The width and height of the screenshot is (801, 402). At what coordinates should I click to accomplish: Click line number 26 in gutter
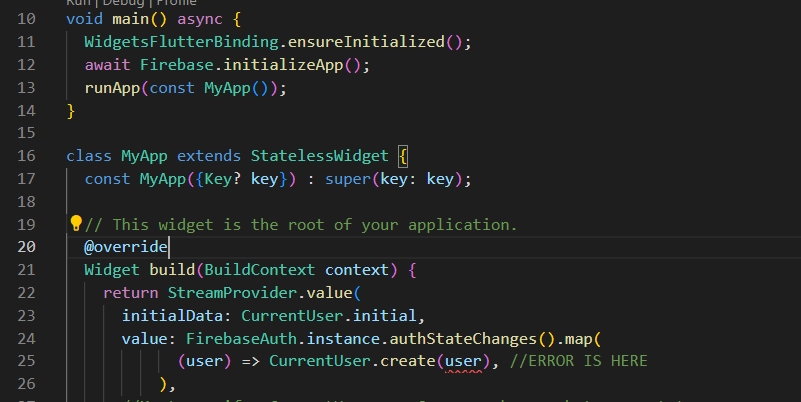tap(27, 384)
